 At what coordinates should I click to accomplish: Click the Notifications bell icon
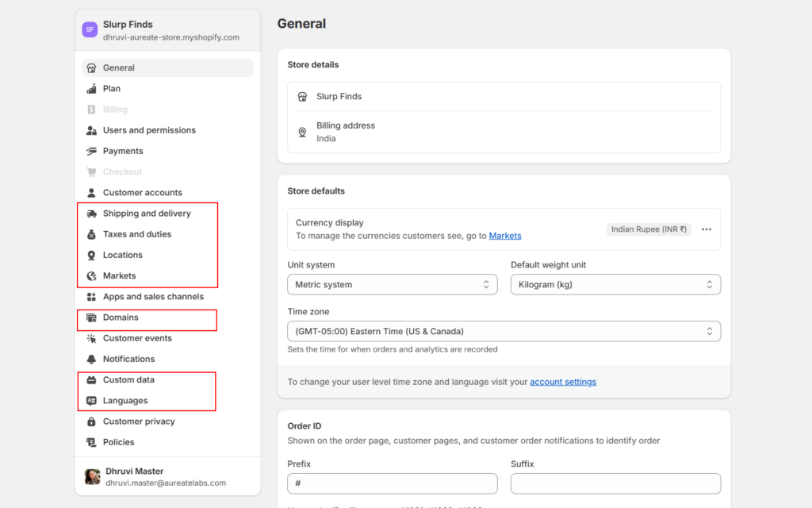click(92, 360)
